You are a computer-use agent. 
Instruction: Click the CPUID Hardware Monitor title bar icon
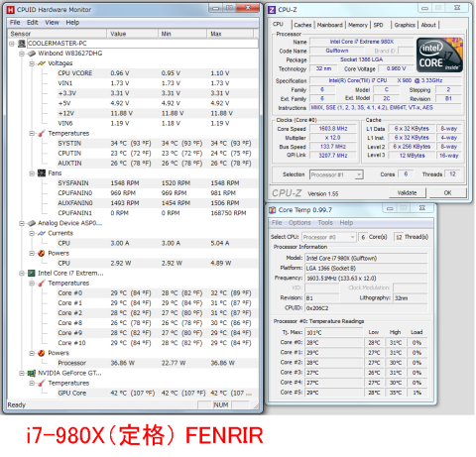[11, 10]
